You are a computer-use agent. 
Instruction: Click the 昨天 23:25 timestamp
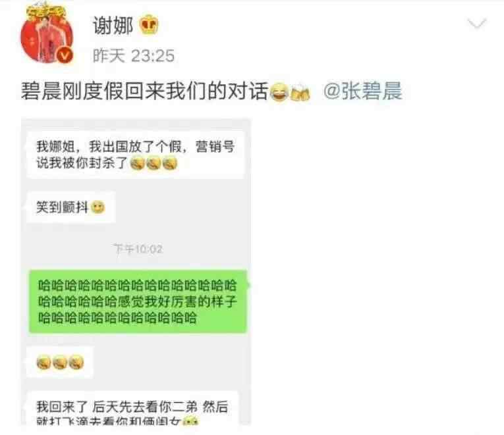[133, 56]
